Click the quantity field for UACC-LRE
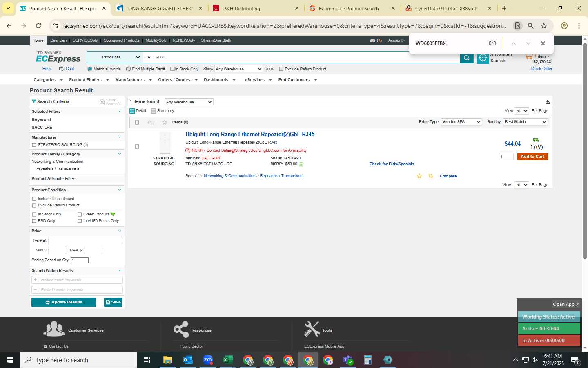This screenshot has width=588, height=368. (x=506, y=157)
